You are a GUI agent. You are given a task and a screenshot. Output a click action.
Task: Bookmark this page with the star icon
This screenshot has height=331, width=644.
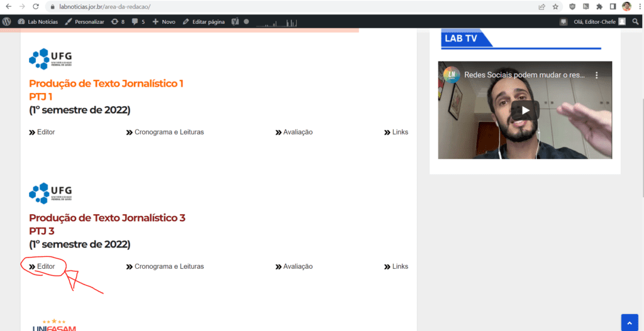tap(555, 7)
